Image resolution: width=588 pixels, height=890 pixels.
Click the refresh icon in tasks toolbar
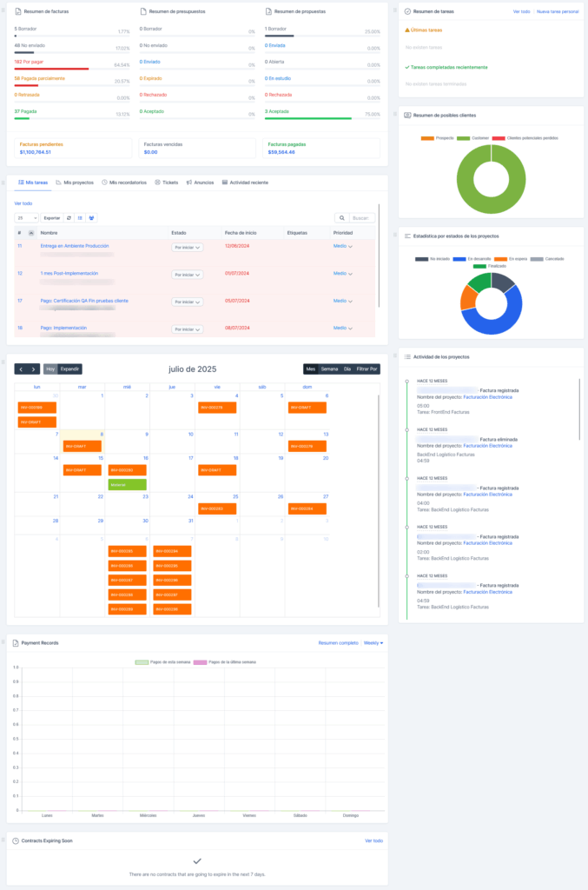(x=69, y=218)
